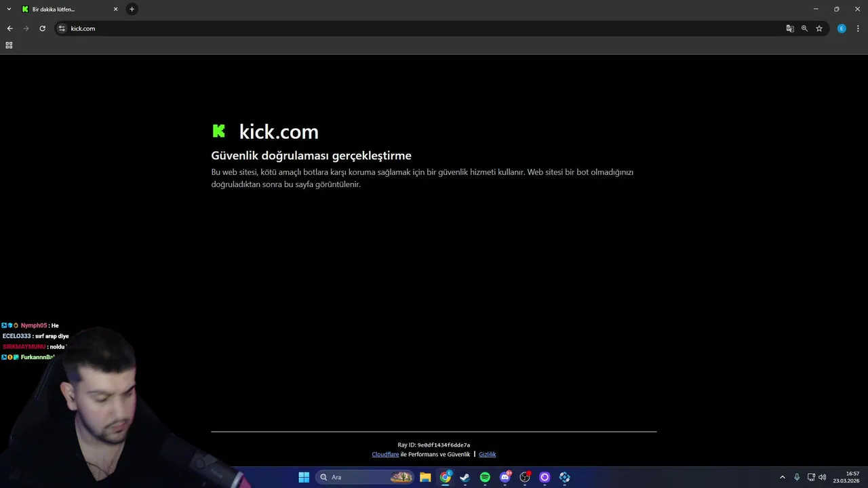Viewport: 868px width, 488px height.
Task: Open the Windows Start menu
Action: coord(304,477)
